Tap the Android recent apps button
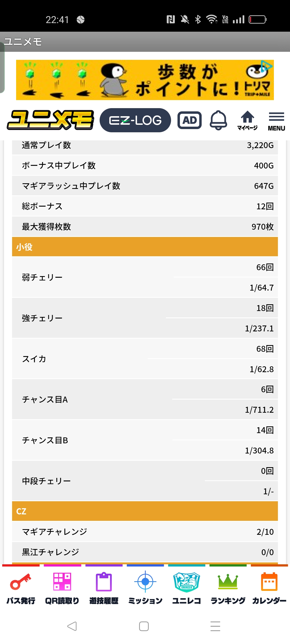 point(215,626)
